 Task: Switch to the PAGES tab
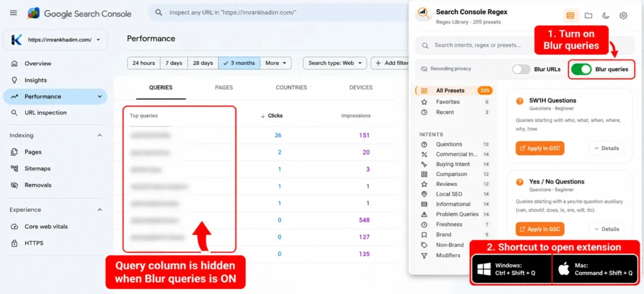[x=224, y=87]
